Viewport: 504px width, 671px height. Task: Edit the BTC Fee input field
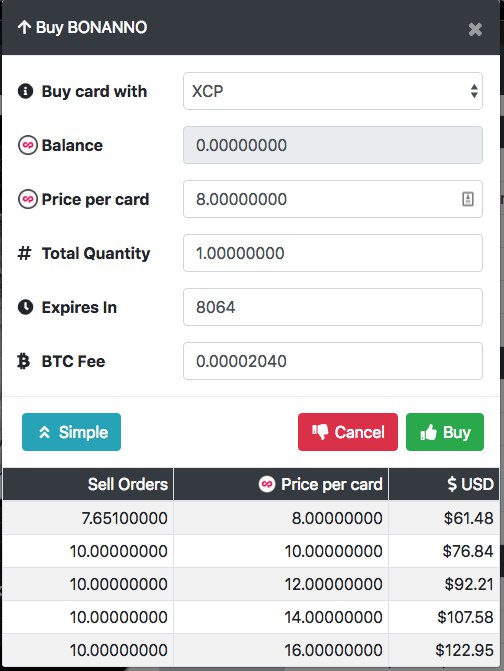(x=333, y=361)
